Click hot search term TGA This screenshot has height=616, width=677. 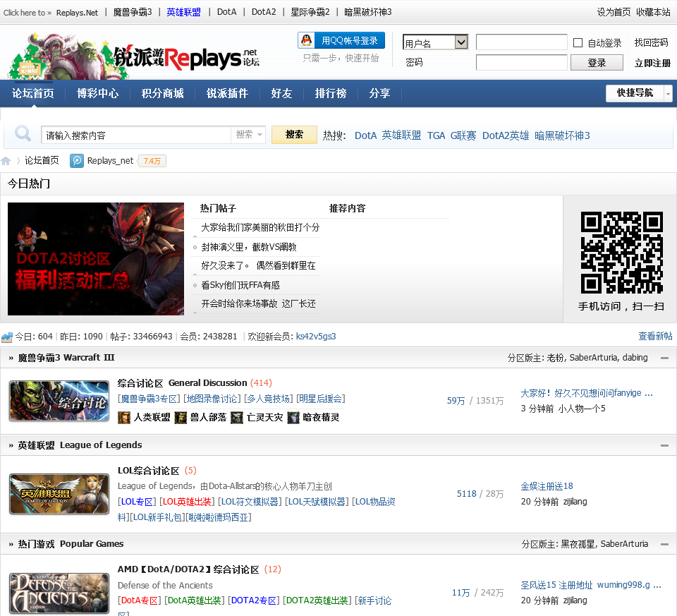coord(436,135)
